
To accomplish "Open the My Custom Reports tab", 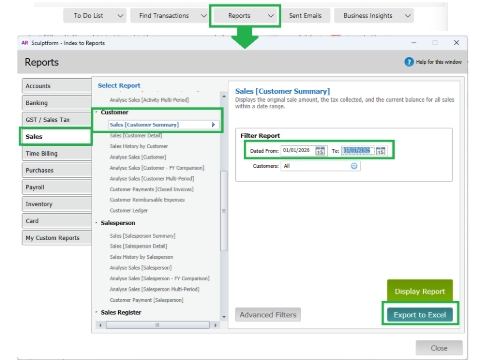I will click(57, 238).
